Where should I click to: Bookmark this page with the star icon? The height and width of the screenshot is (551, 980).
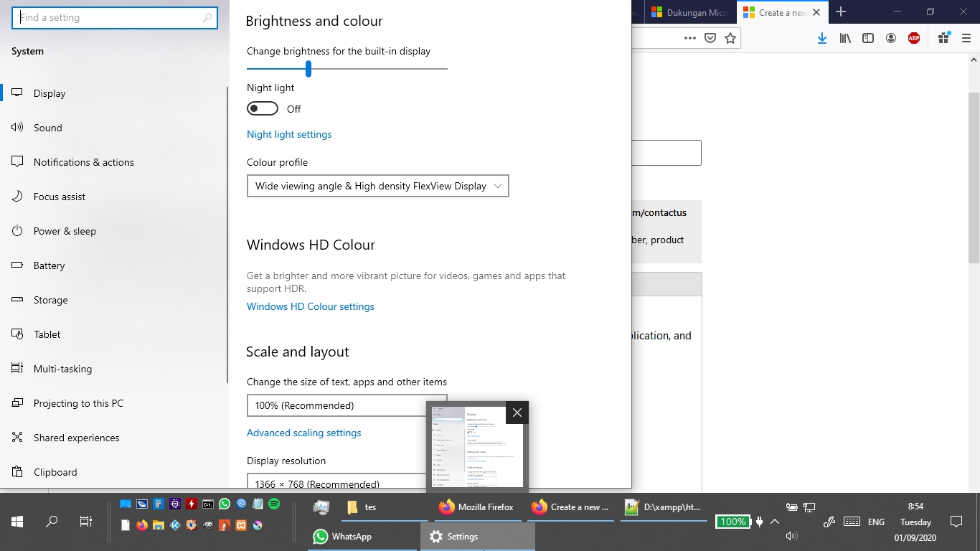point(730,38)
